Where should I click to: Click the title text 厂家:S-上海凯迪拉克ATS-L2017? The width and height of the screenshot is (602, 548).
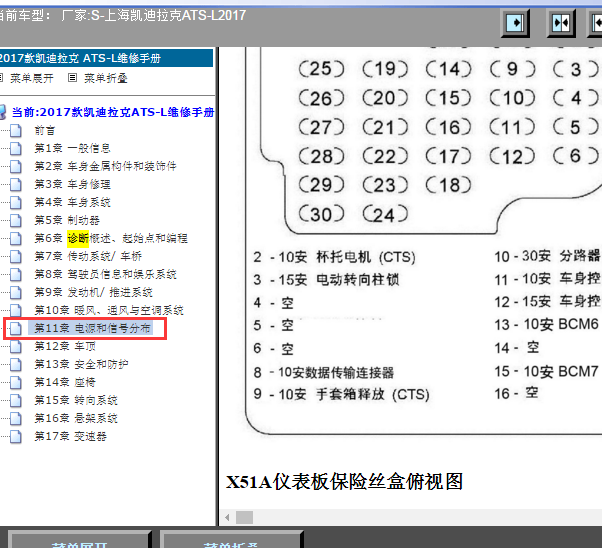[x=154, y=15]
